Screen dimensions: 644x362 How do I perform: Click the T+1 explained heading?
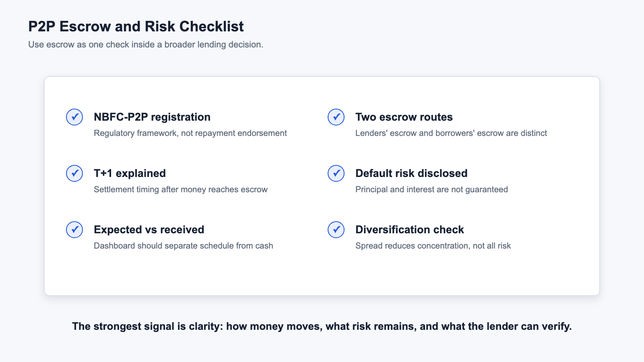tap(130, 173)
